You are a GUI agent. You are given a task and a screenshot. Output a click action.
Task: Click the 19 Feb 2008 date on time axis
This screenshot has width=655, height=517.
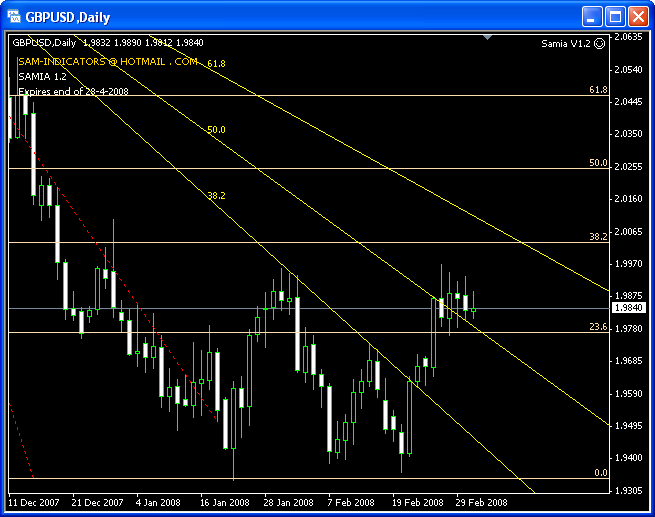pyautogui.click(x=417, y=502)
